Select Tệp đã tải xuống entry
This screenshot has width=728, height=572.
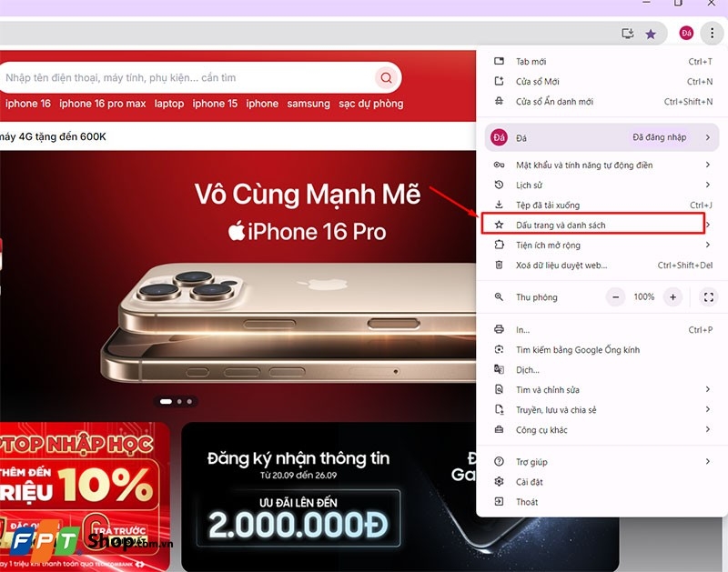602,205
